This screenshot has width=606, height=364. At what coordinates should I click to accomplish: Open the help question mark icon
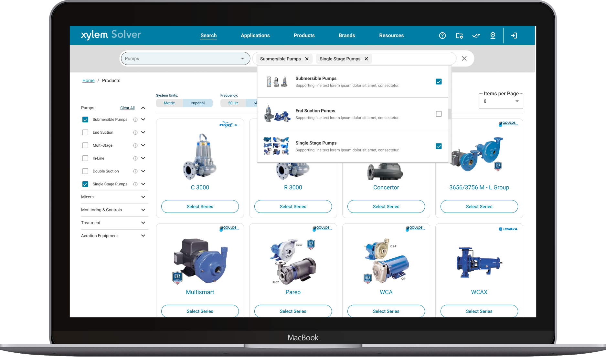coord(442,36)
